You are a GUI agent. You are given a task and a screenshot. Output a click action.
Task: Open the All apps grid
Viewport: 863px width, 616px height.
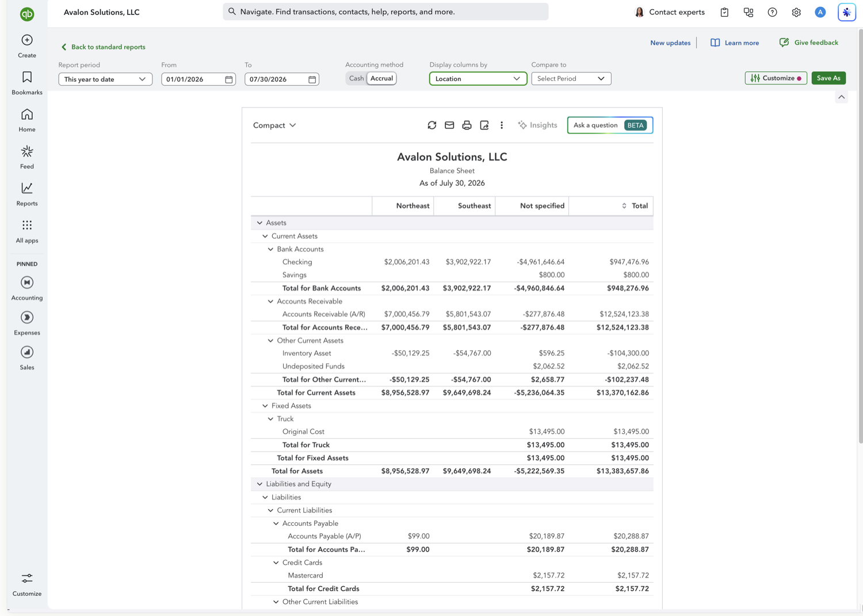tap(27, 231)
